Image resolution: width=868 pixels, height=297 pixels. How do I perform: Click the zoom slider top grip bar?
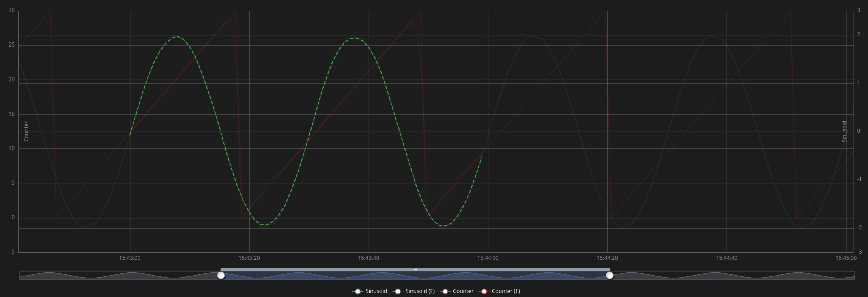tap(415, 269)
